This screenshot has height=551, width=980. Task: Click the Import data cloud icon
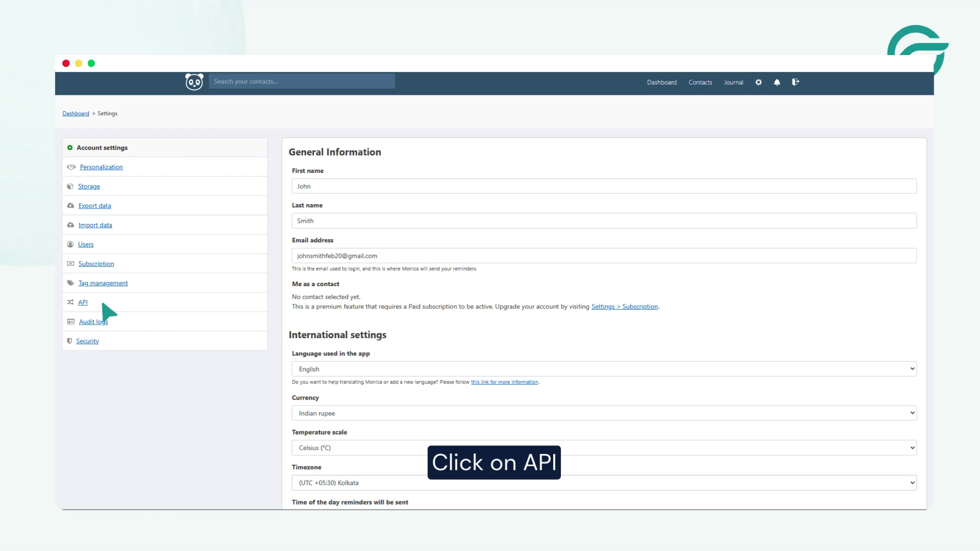click(x=70, y=225)
